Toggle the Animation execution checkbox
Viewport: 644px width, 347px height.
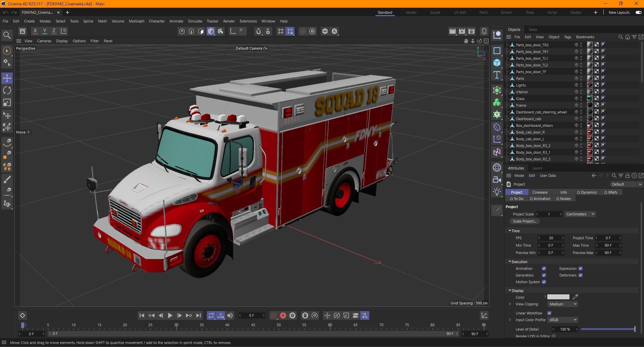coord(544,268)
